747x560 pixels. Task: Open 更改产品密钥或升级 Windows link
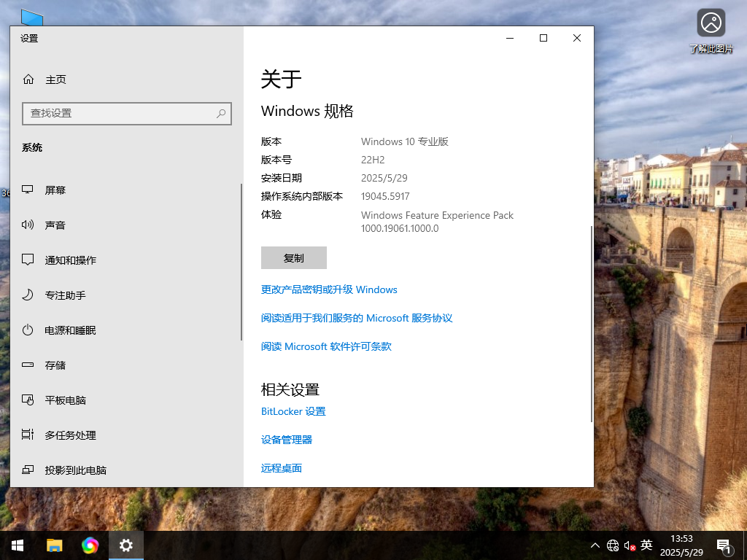(x=328, y=289)
